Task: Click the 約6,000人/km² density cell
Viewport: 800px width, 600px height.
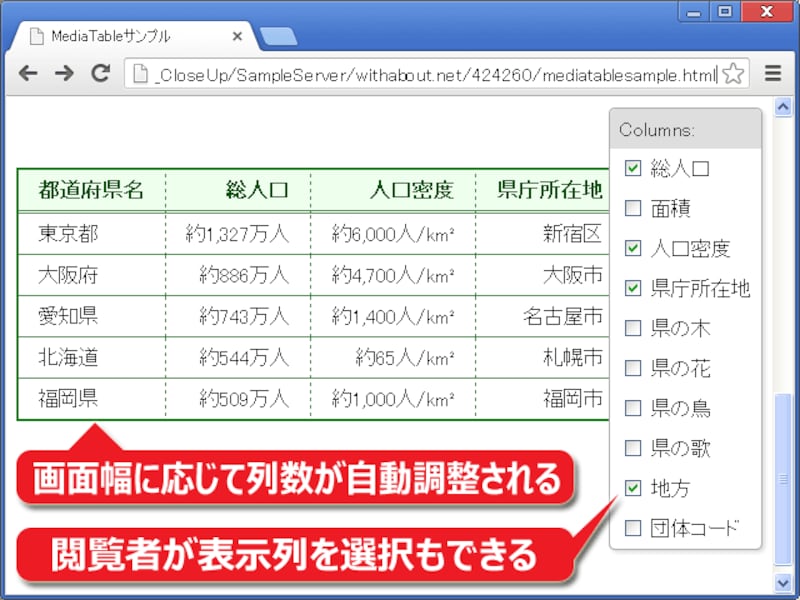Action: [x=393, y=234]
